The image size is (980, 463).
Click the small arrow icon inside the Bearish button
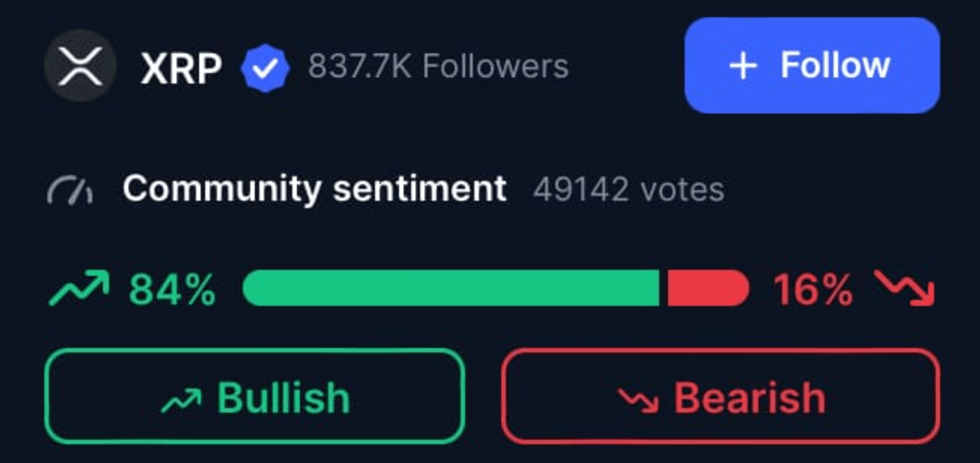(x=638, y=399)
